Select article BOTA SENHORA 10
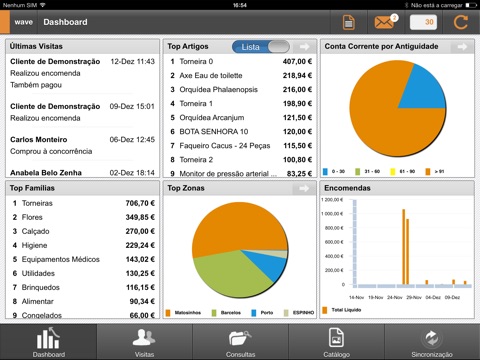This screenshot has height=360, width=480. click(x=240, y=132)
